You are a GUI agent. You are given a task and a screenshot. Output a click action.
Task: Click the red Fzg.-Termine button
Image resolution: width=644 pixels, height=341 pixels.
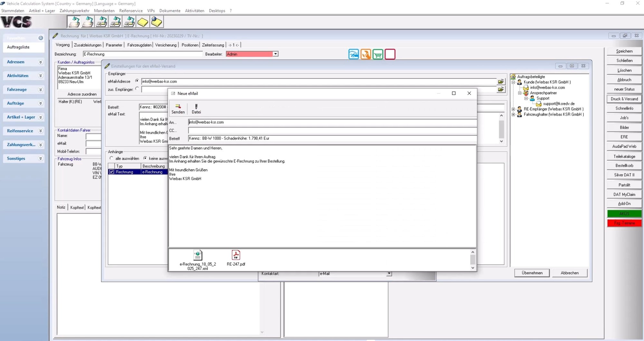click(x=624, y=223)
